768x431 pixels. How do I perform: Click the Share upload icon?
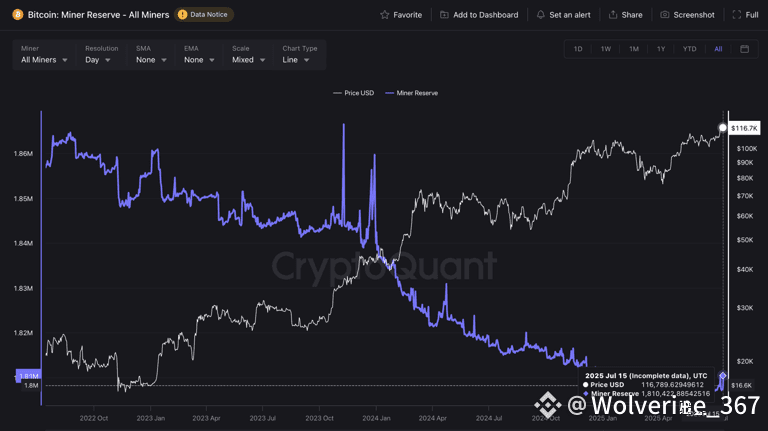click(613, 15)
